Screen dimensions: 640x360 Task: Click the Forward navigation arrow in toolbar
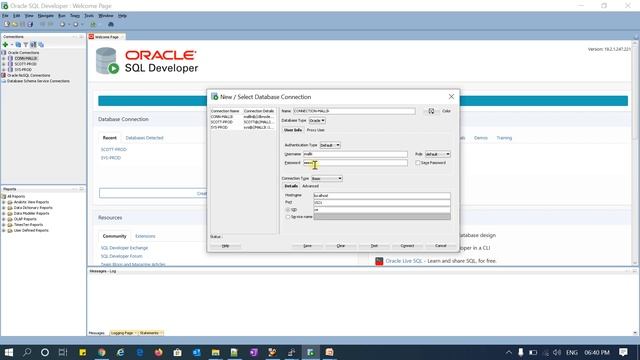click(76, 24)
